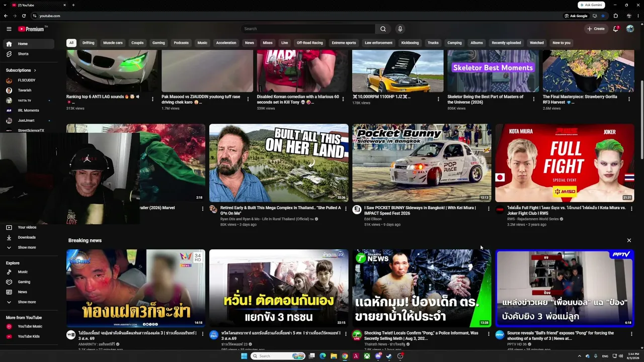Click Ask Google in the address bar
The image size is (644, 362).
576,16
